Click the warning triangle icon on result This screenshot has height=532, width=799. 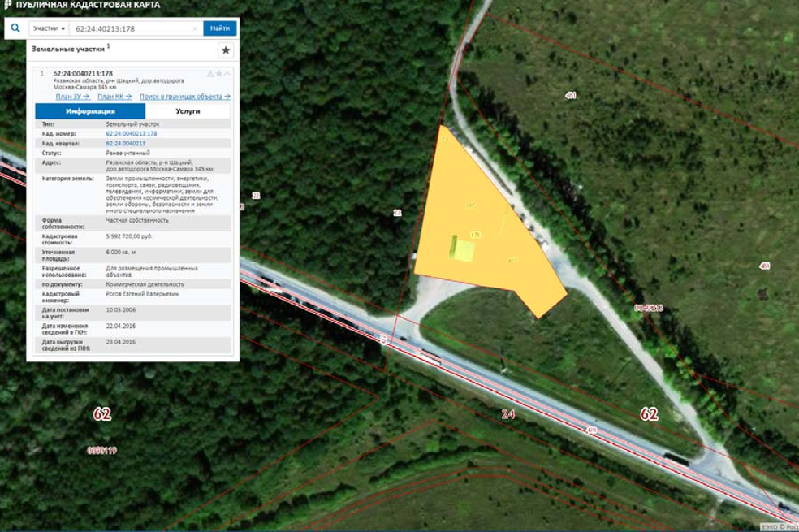pos(209,74)
